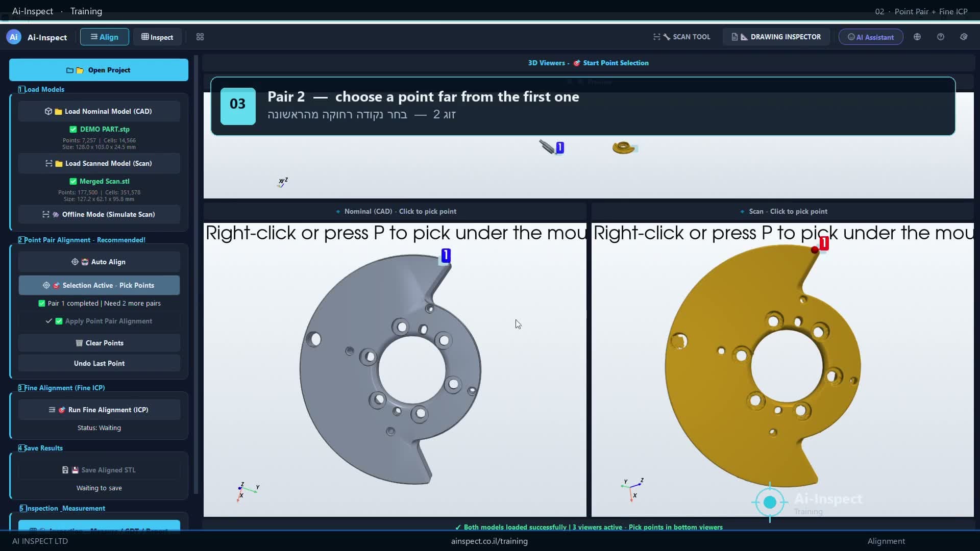
Task: Click the gold scan thumbnail in top viewer
Action: pos(624,148)
